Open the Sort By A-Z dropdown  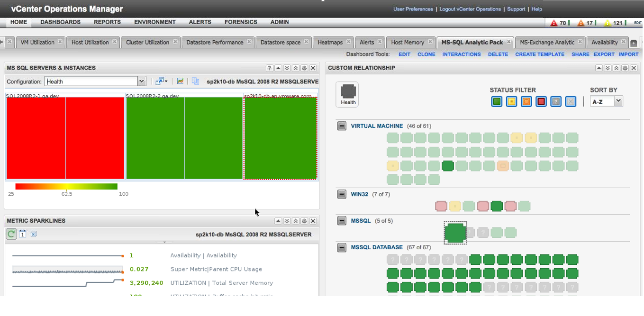[617, 101]
